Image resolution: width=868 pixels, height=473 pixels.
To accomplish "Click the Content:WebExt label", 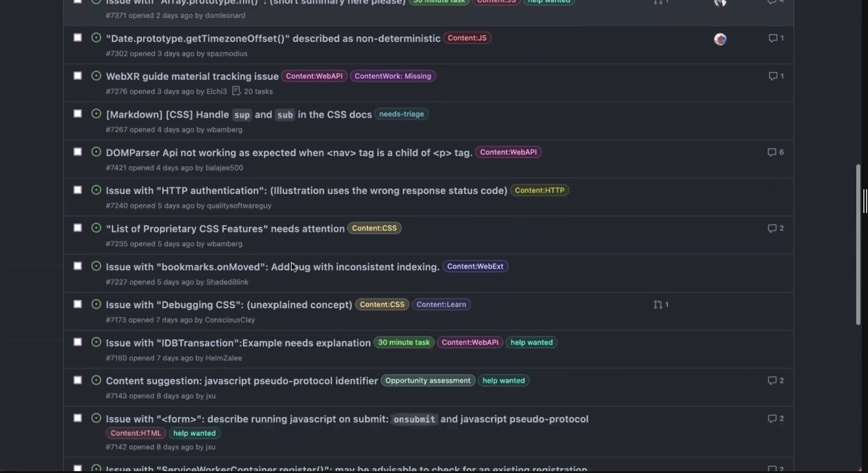I will tap(475, 266).
